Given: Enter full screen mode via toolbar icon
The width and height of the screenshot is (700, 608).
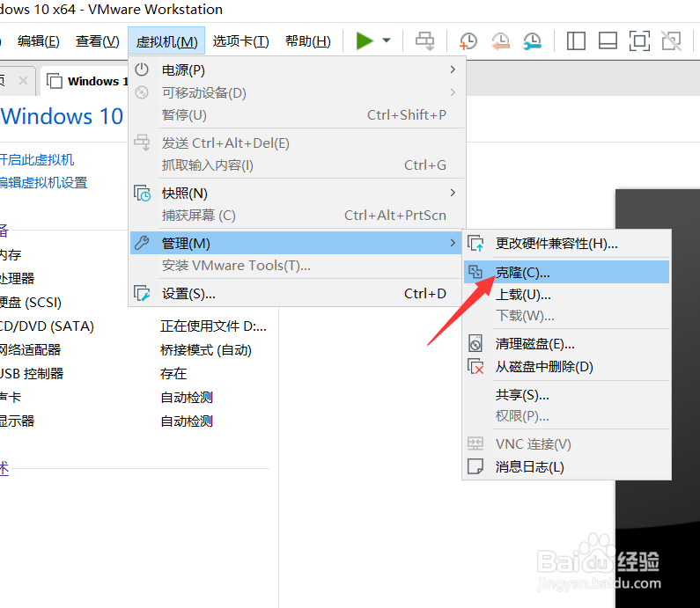Looking at the screenshot, I should point(639,41).
